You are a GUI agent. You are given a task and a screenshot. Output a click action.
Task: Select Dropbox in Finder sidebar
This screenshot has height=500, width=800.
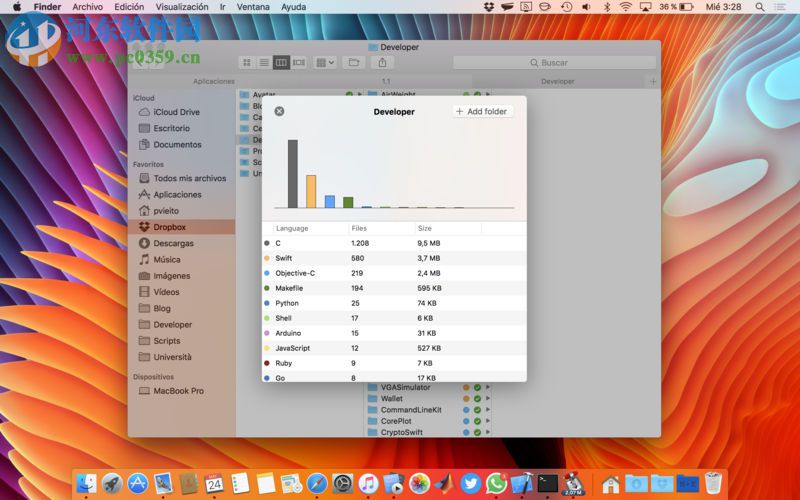pos(182,227)
